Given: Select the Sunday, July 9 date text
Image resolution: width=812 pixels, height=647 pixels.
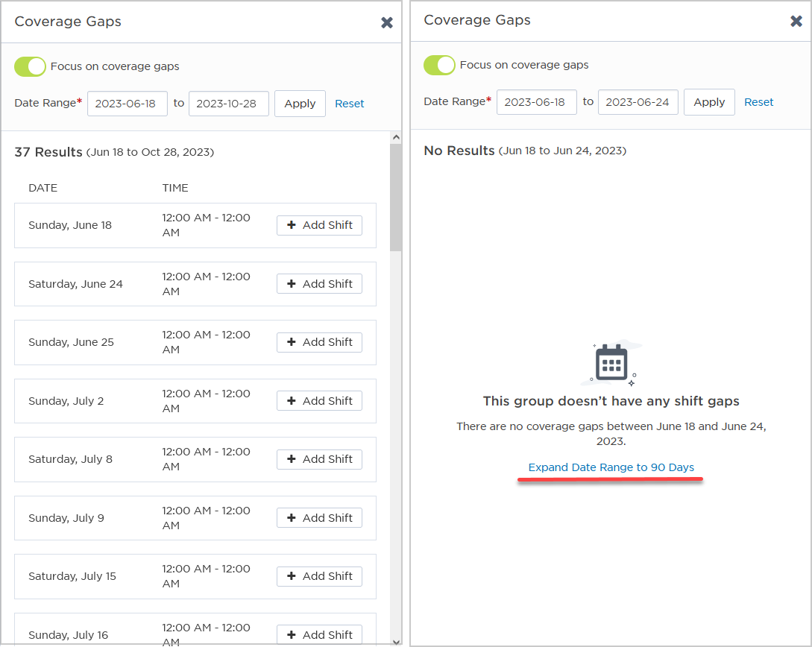Looking at the screenshot, I should click(x=66, y=518).
